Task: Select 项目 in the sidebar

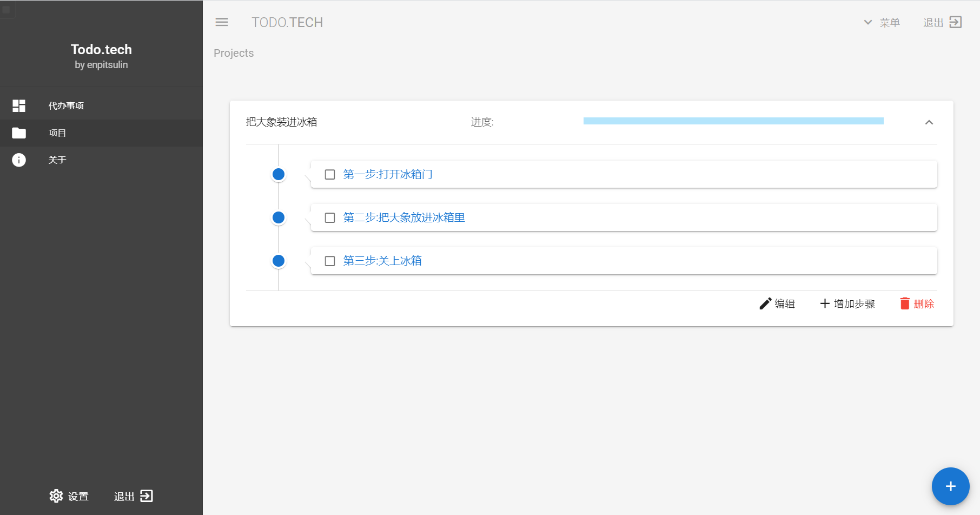Action: tap(101, 133)
